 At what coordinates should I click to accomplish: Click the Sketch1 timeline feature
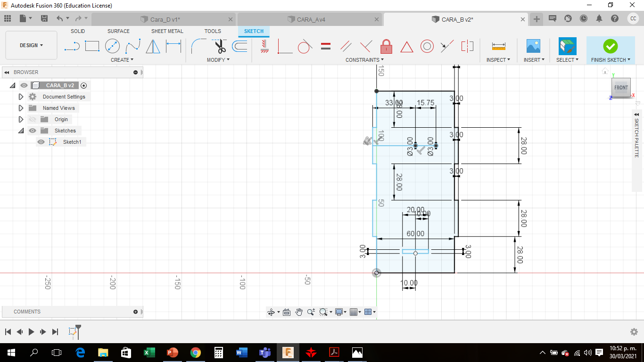pyautogui.click(x=73, y=332)
